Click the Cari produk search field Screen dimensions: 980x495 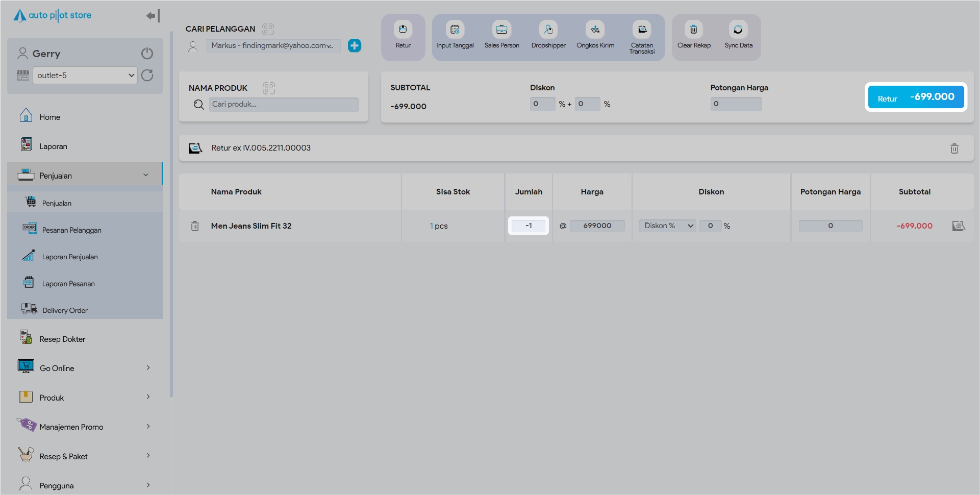tap(283, 104)
